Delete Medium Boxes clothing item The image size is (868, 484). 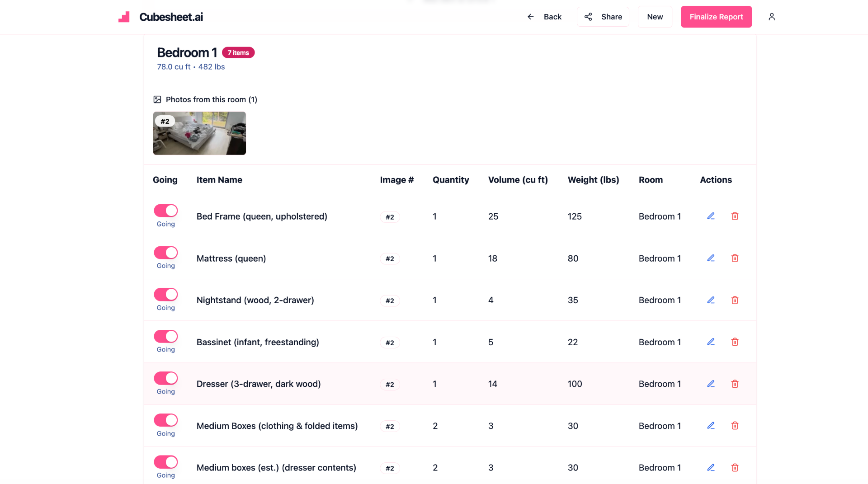pyautogui.click(x=735, y=426)
